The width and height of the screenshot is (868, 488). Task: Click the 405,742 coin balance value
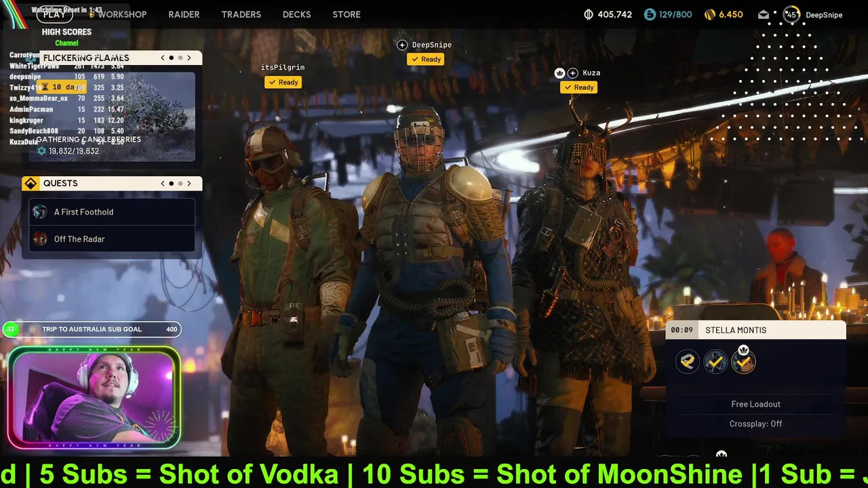coord(615,14)
